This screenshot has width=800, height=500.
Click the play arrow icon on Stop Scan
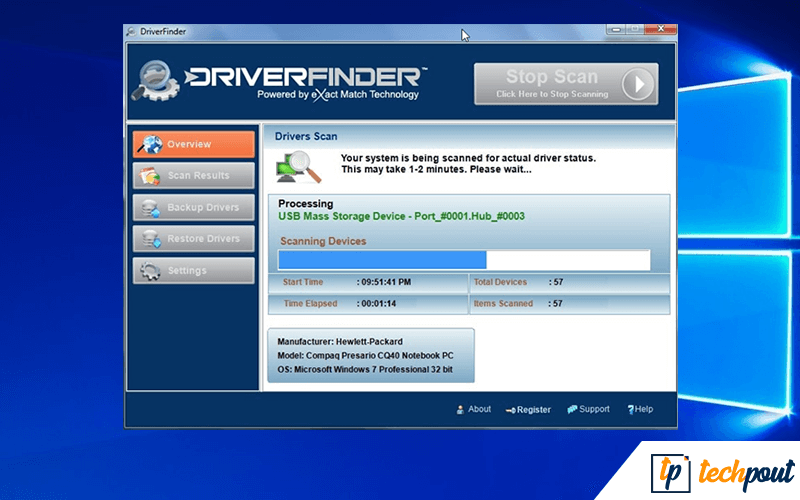pyautogui.click(x=638, y=84)
